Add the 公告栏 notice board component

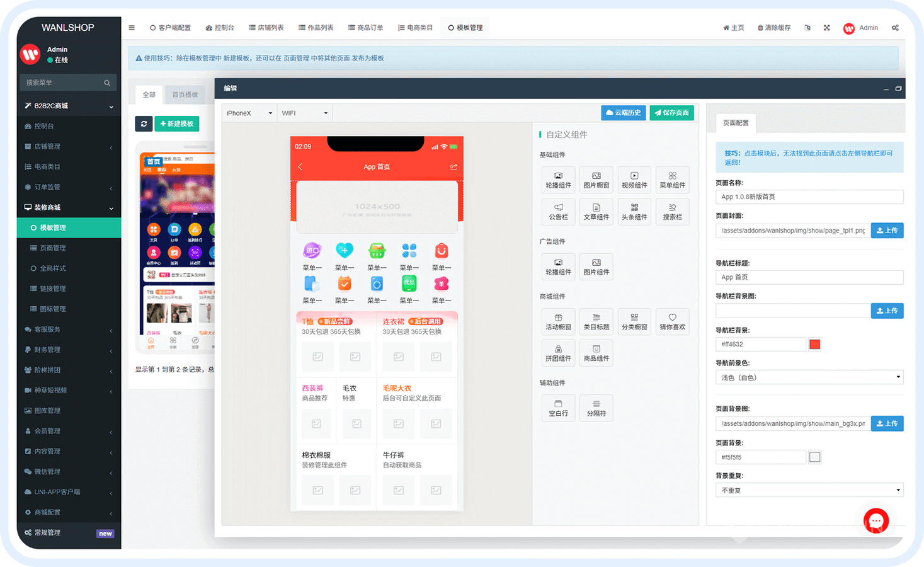[558, 212]
